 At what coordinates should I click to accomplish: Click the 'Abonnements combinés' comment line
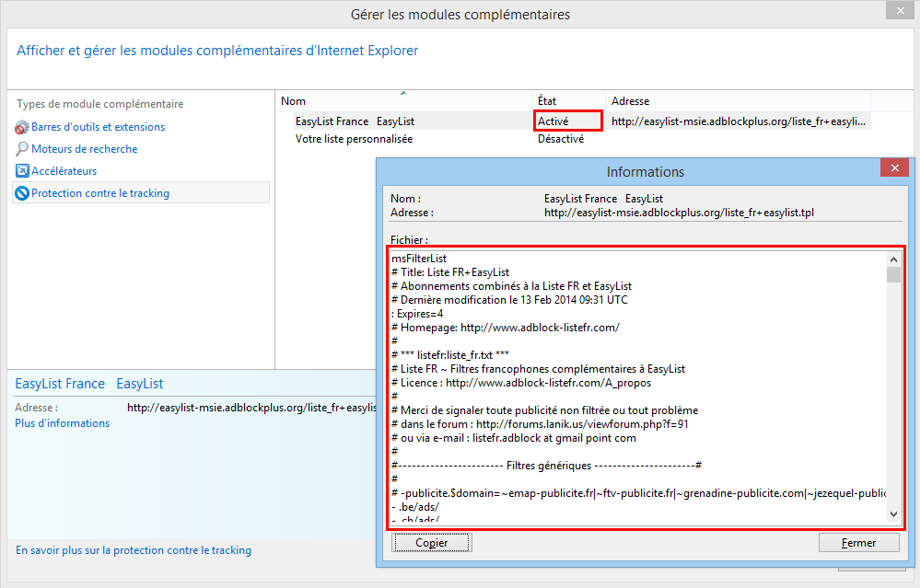coord(511,286)
